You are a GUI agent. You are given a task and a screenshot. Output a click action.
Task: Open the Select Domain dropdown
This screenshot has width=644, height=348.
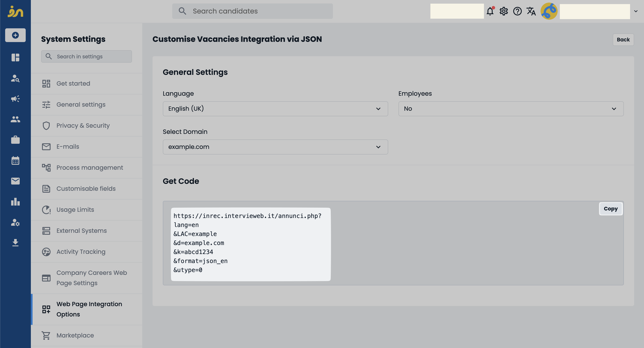[x=275, y=147]
